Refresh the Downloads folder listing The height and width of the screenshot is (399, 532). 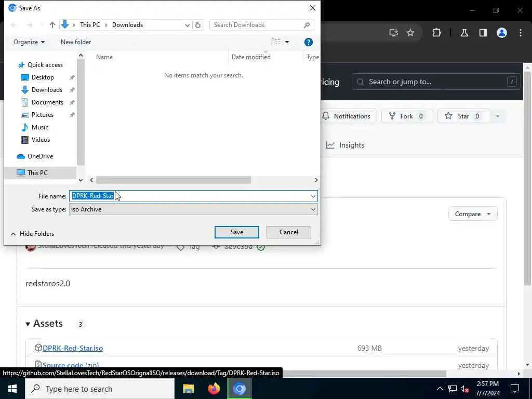point(198,25)
